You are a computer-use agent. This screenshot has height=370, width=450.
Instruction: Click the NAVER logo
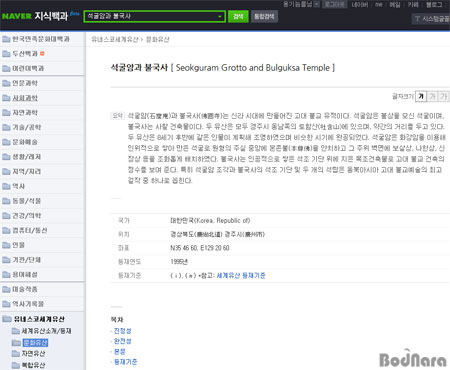pyautogui.click(x=17, y=16)
